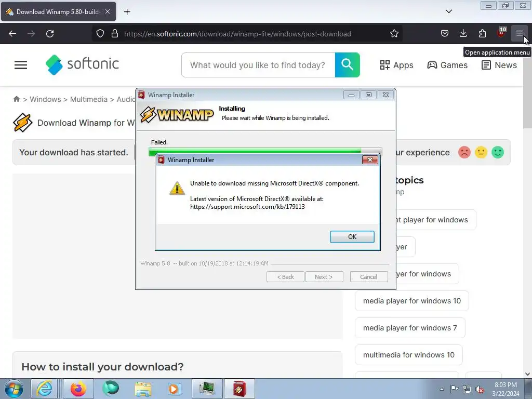Click the Next > button in installer

(324, 277)
